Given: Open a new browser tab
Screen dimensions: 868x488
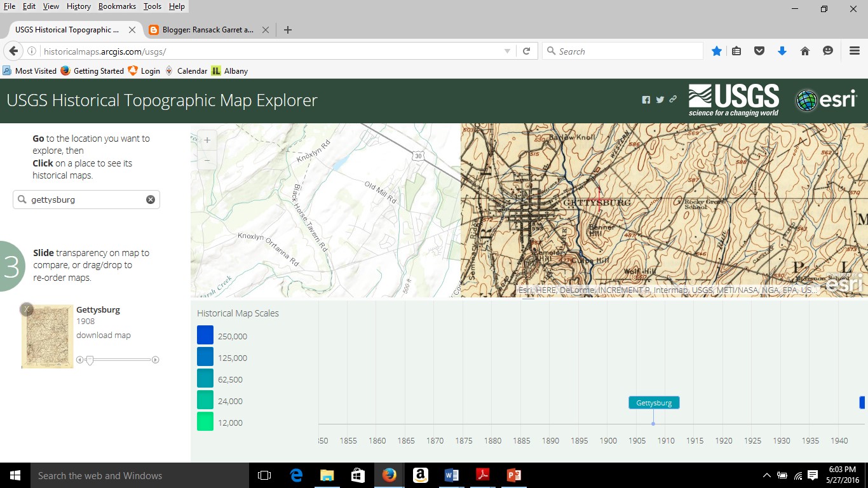Looking at the screenshot, I should coord(288,30).
